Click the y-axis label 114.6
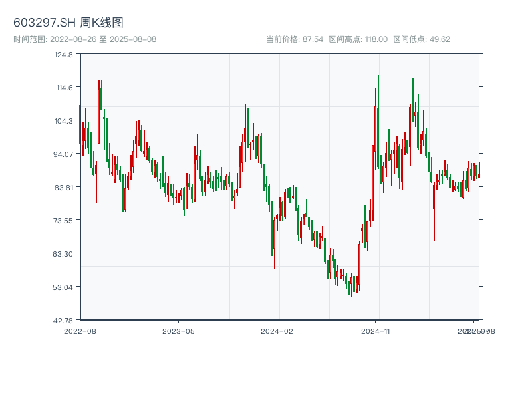Viewport: 532px width, 399px height. 65,88
